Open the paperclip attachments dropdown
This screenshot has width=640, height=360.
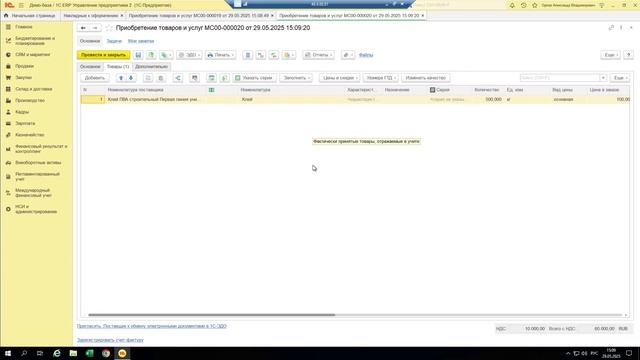(x=348, y=55)
